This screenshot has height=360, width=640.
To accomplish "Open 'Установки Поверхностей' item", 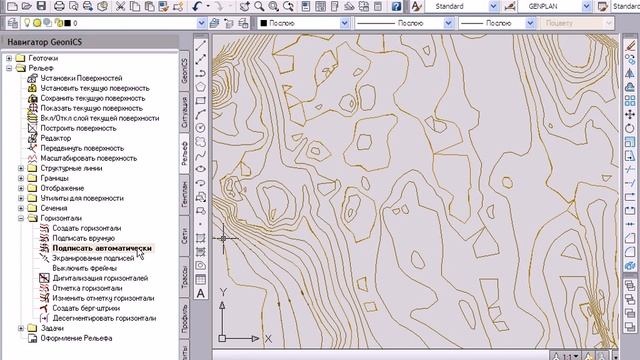I will (81, 78).
